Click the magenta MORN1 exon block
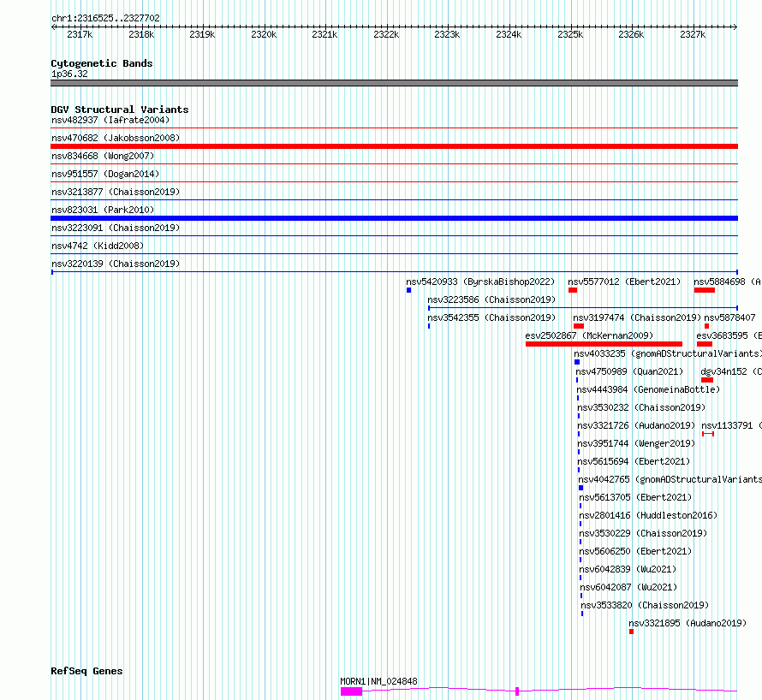The image size is (762, 700). pos(351,691)
